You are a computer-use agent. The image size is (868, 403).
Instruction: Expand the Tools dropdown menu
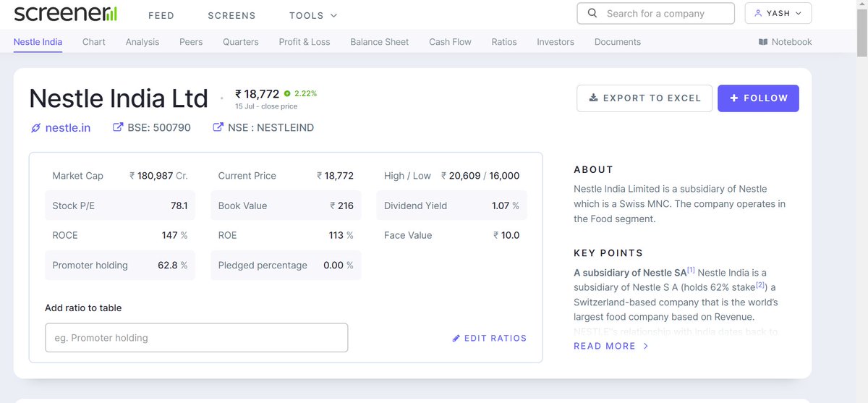[x=313, y=15]
